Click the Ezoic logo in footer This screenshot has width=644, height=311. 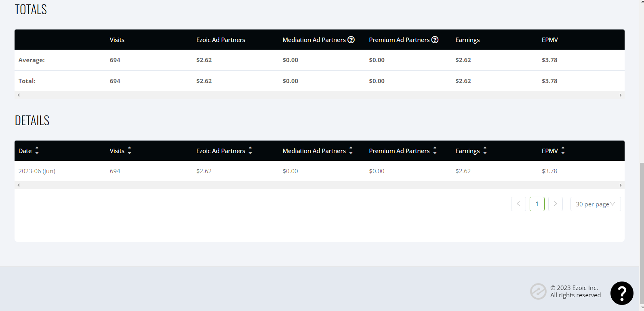tap(538, 291)
